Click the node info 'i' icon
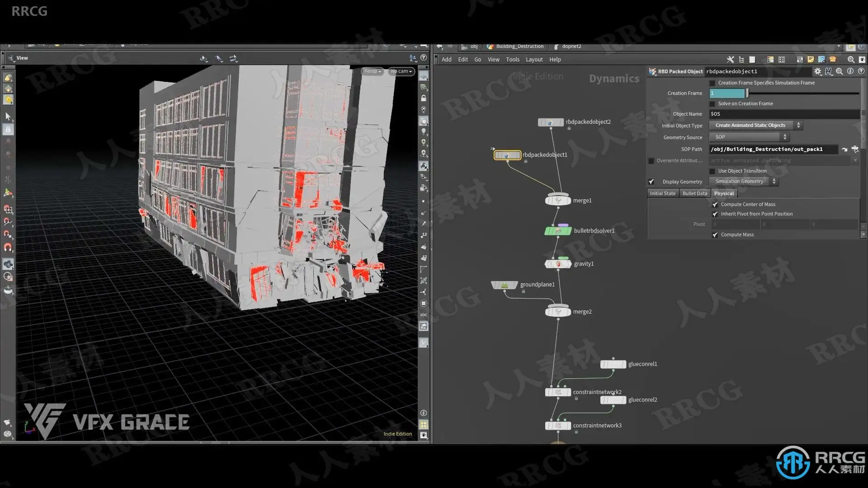The height and width of the screenshot is (488, 868). click(850, 71)
